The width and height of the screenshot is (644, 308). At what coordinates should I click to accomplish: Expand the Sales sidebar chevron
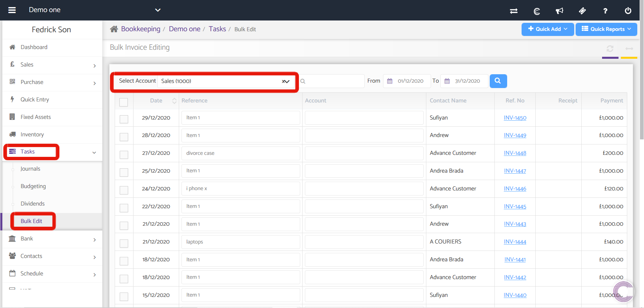(x=95, y=66)
